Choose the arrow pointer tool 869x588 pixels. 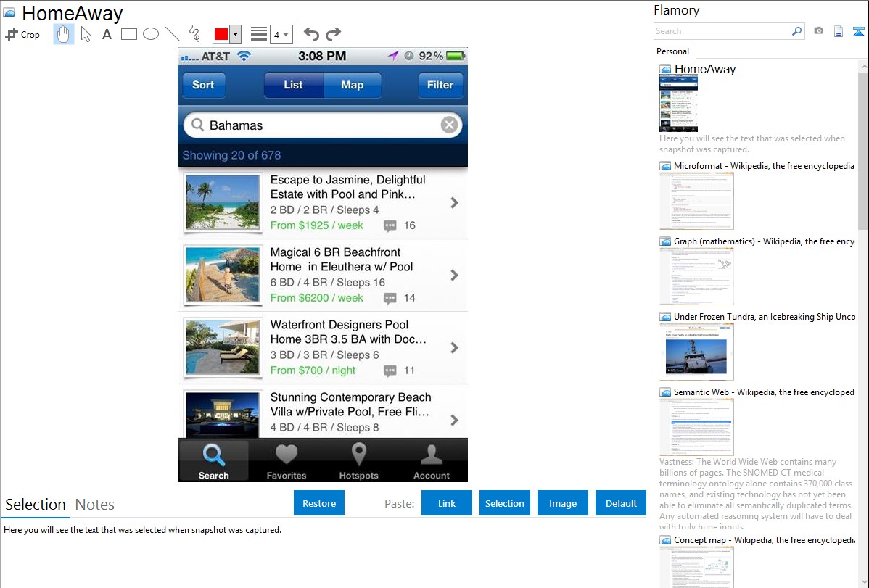(x=86, y=34)
